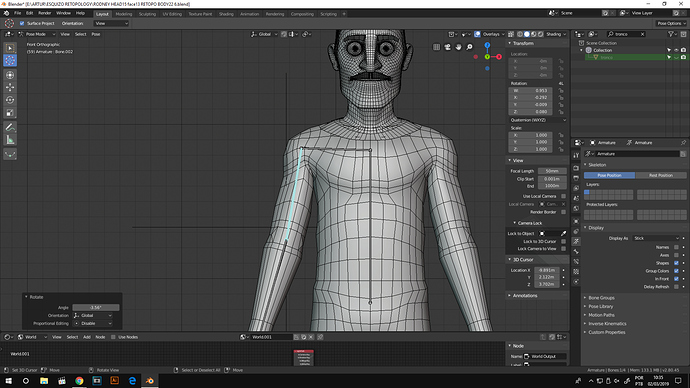Toggle Use Nodes in node editor
This screenshot has height=388, width=690.
(x=113, y=337)
